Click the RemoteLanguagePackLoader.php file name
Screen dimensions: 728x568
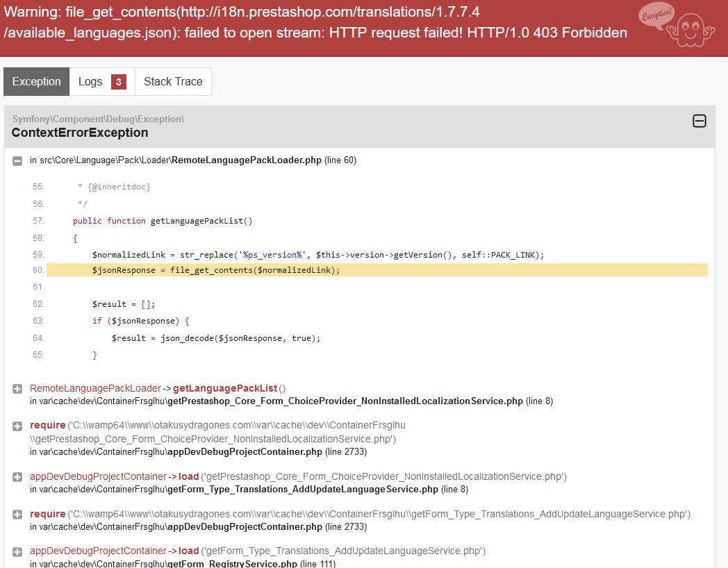247,160
